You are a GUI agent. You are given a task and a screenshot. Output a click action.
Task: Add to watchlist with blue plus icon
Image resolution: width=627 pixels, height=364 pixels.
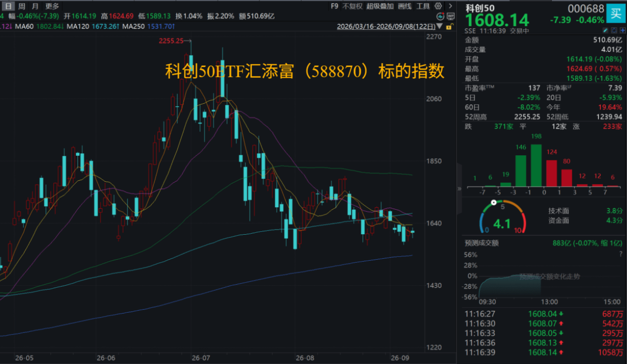click(622, 30)
